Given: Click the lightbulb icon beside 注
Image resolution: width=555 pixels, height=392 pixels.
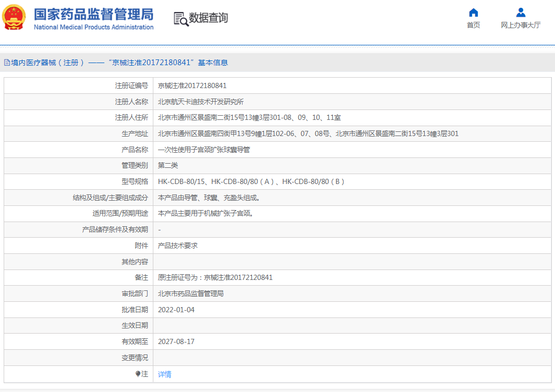Looking at the screenshot, I should point(138,374).
